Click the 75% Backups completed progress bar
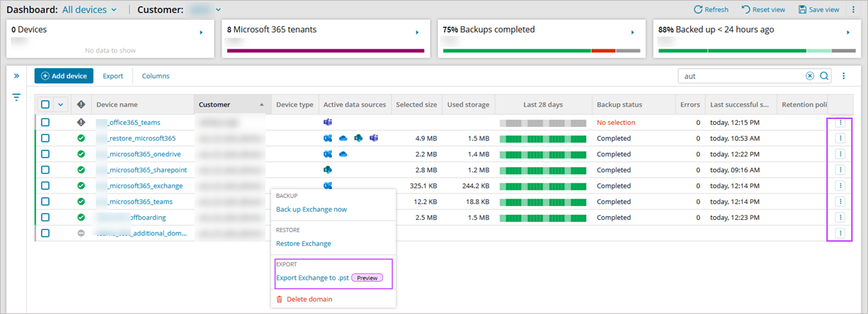The height and width of the screenshot is (314, 868). 540,50
